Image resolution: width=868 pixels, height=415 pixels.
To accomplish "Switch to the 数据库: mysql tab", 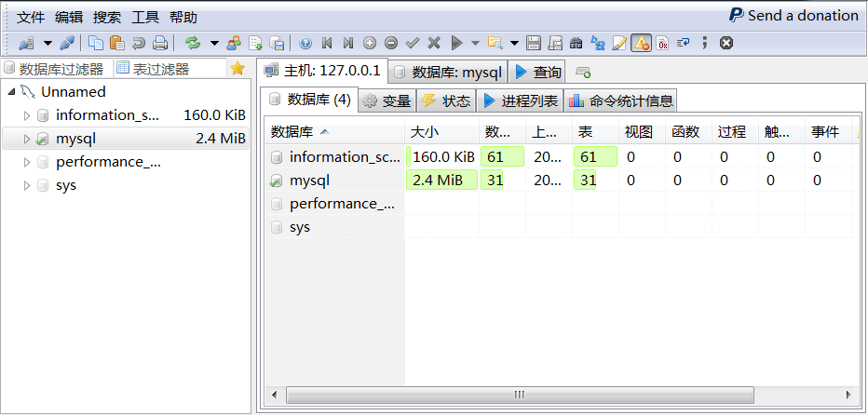I will point(448,72).
